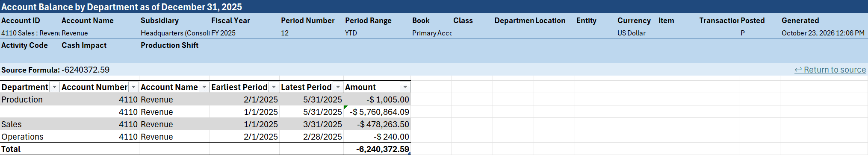Open the Account Number filter dropdown
Viewport: 868px width, 155px height.
tap(133, 87)
